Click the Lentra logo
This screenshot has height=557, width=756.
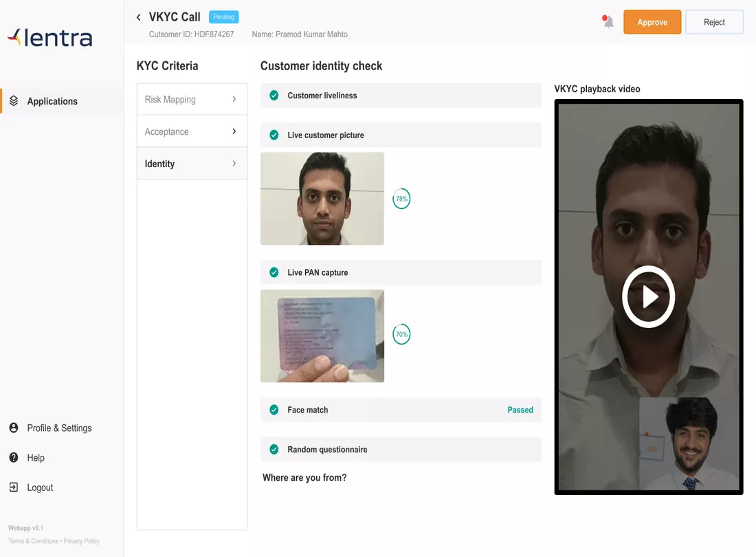coord(49,38)
